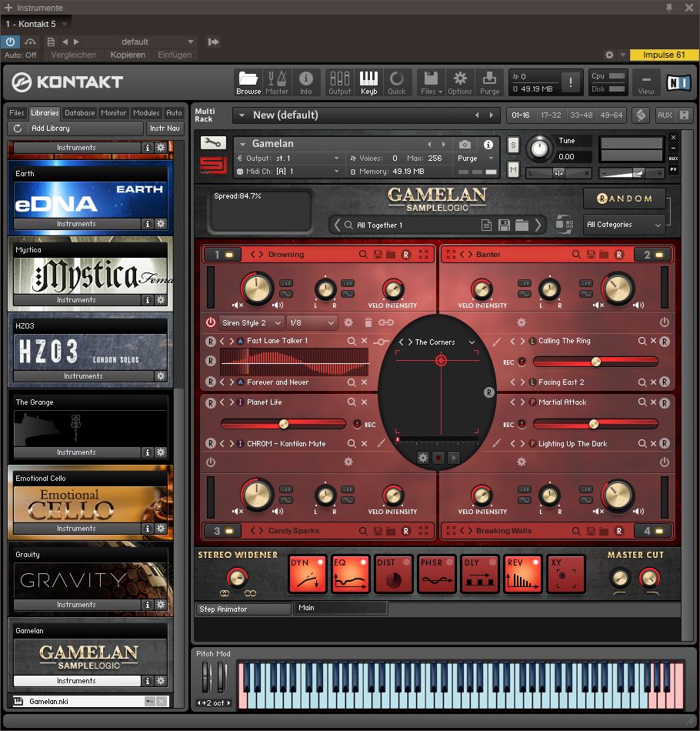Open the folder icon next to All Together 1
The image size is (700, 731).
click(522, 225)
